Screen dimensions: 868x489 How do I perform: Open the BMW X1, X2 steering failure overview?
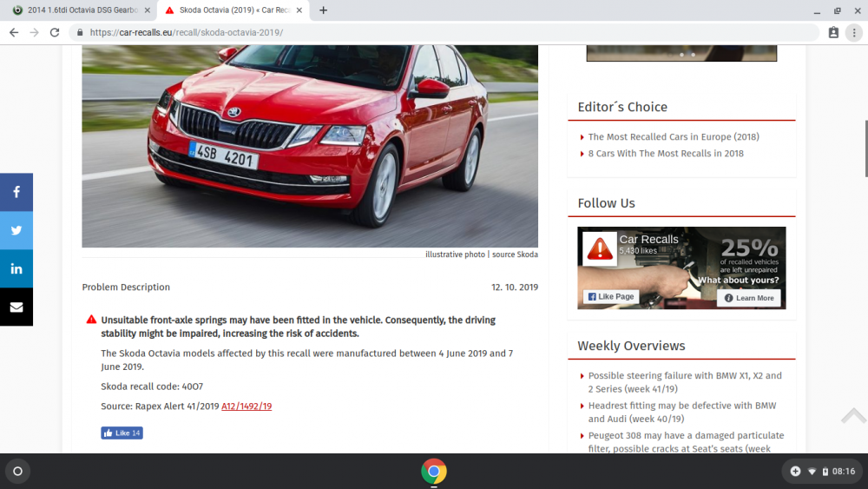click(685, 382)
